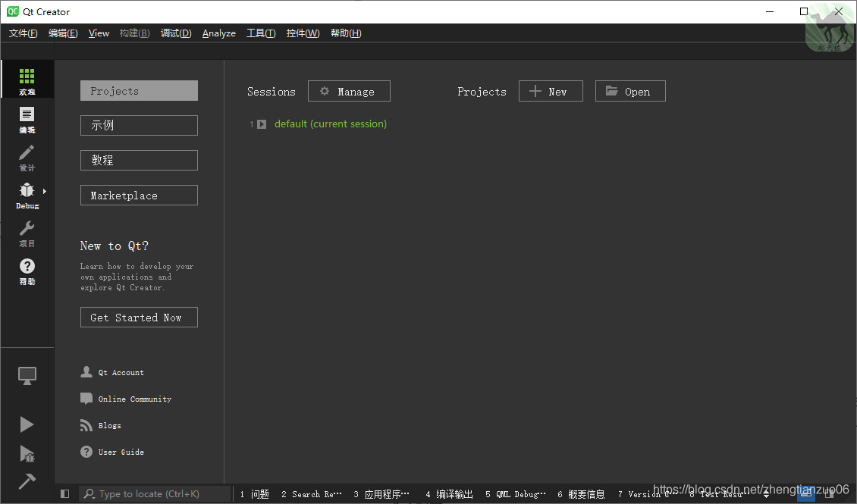
Task: Open the Qt Account link
Action: pyautogui.click(x=112, y=372)
